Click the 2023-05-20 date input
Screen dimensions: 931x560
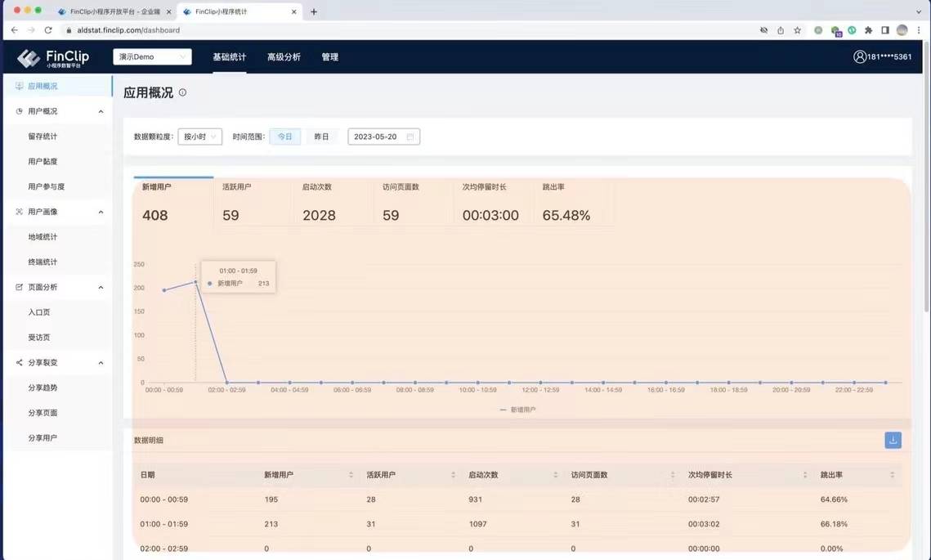(x=383, y=137)
